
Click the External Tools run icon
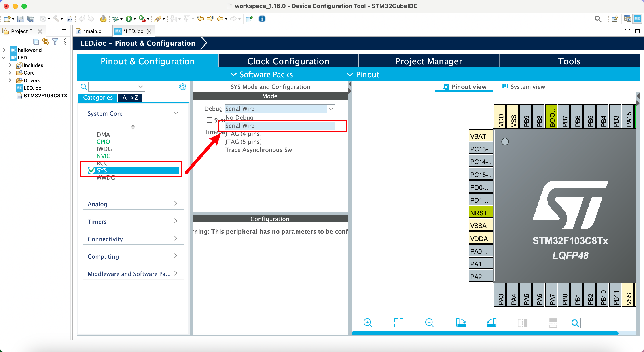[x=142, y=19]
